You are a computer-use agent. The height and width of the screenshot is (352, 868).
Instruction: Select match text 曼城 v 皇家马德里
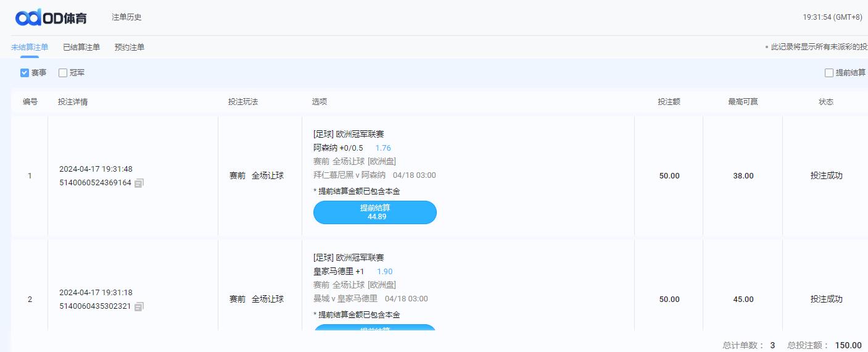click(x=345, y=299)
